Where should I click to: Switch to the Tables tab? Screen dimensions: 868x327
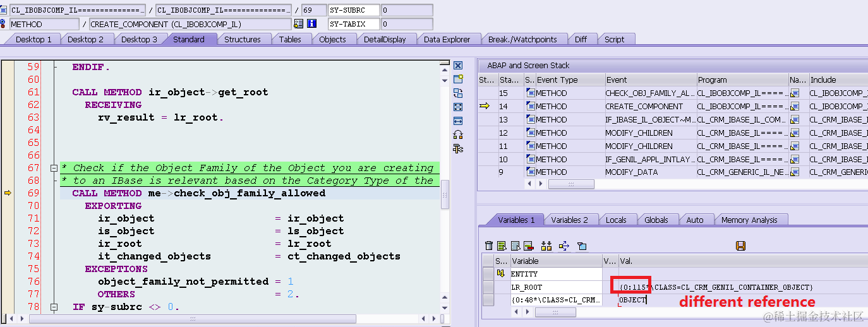(x=290, y=39)
